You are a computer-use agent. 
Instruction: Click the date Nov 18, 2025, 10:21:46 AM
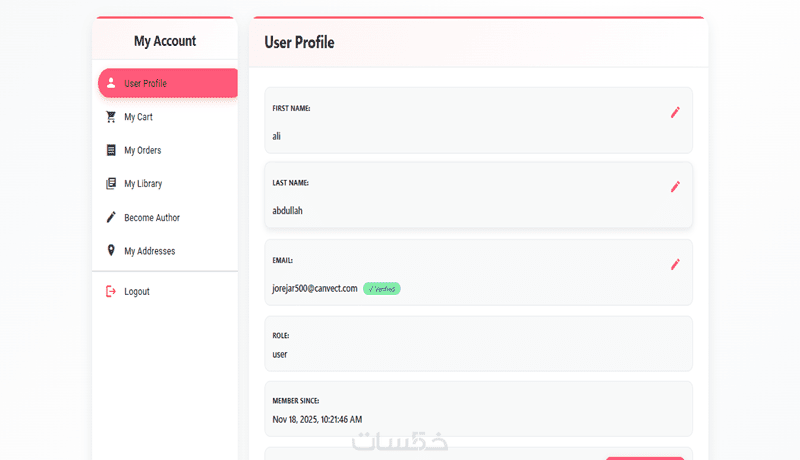click(x=317, y=419)
